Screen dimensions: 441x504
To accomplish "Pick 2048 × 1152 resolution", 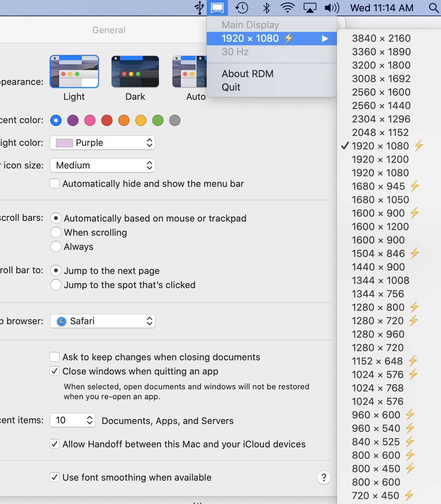I will (389, 132).
